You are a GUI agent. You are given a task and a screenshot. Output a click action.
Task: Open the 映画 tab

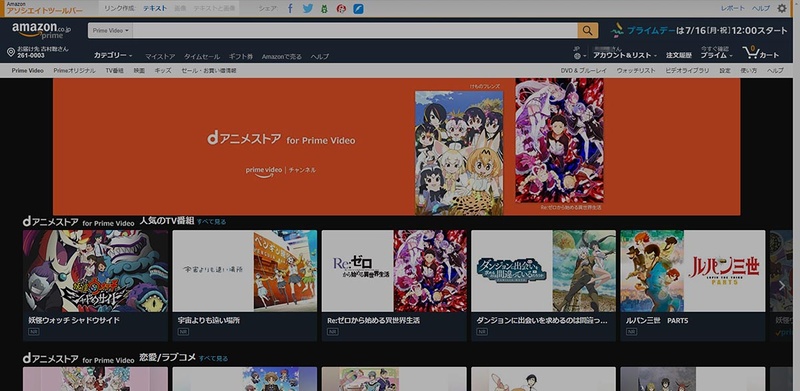pos(139,70)
